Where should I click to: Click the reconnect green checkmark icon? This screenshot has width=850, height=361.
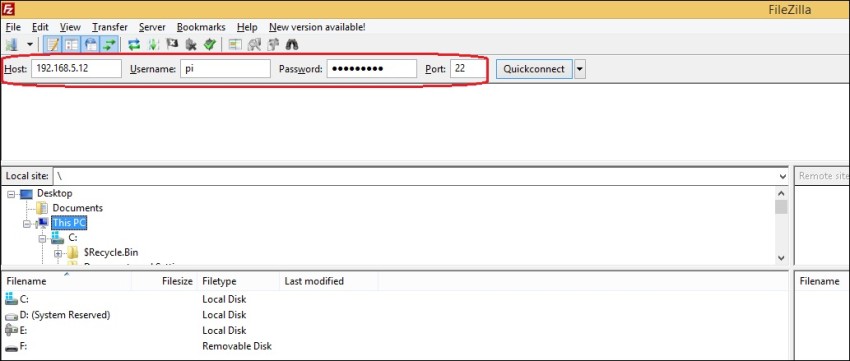coord(210,44)
